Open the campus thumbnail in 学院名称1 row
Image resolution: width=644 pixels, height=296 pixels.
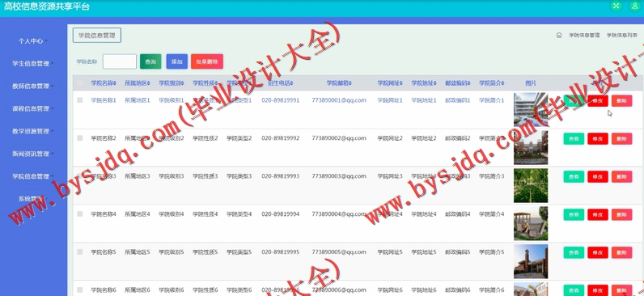tap(531, 110)
